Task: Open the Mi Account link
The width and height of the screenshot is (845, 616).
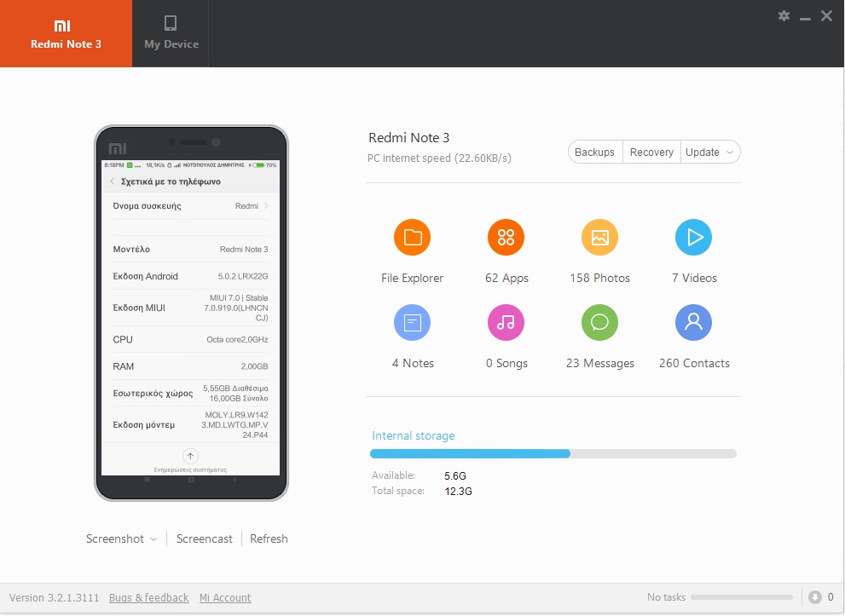Action: pos(225,598)
